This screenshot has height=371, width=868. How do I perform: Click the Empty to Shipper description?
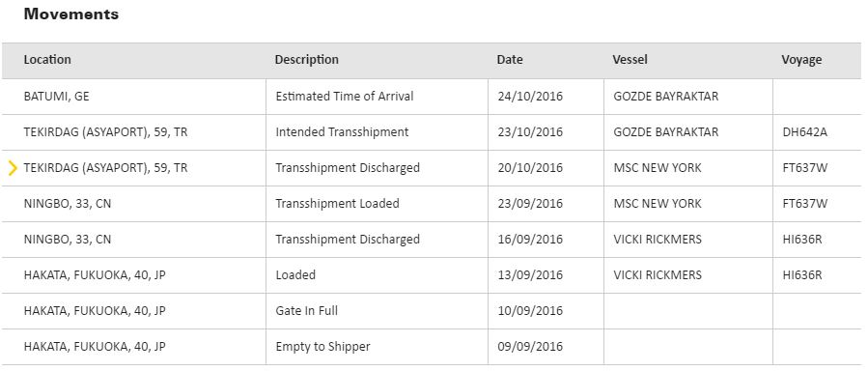click(x=322, y=347)
